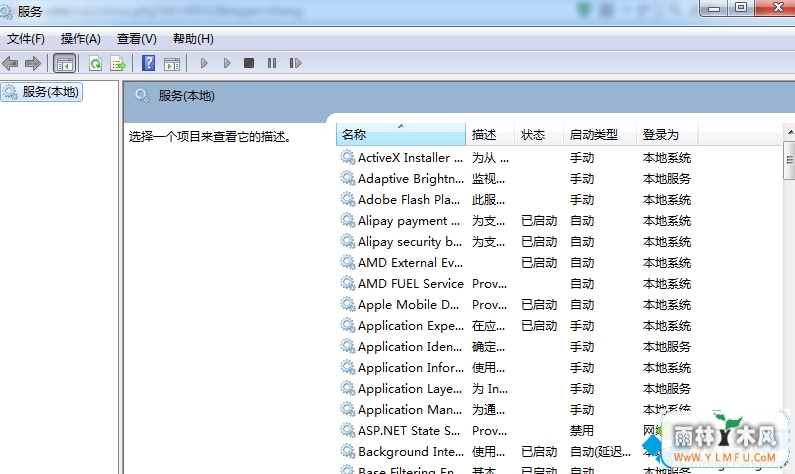Click the scroll-up arrow of services list

[x=790, y=132]
